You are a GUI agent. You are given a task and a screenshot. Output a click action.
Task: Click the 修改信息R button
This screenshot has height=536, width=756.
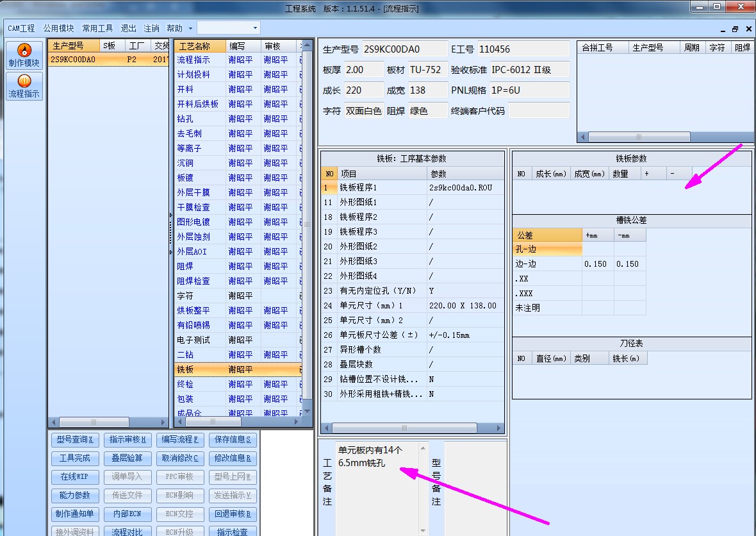(233, 458)
